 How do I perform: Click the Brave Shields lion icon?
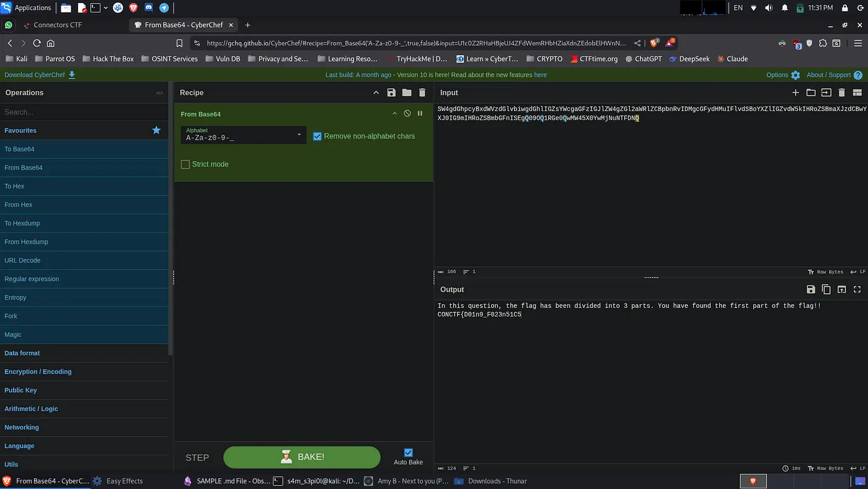click(653, 43)
